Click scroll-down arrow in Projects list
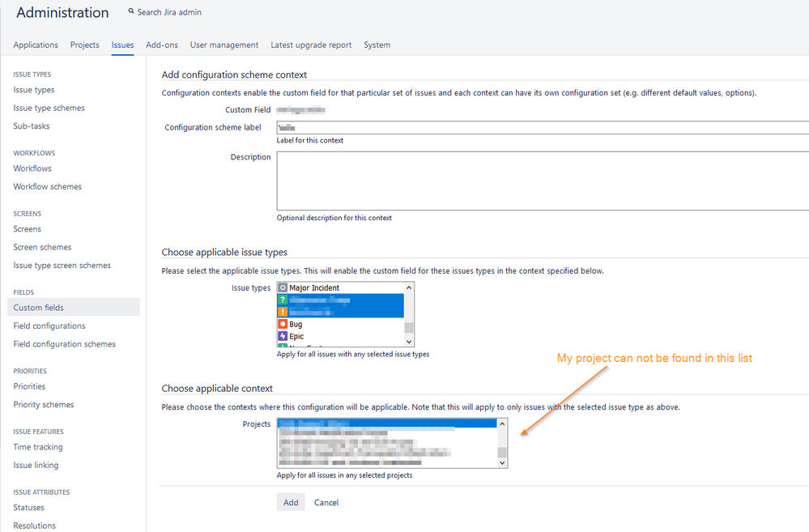This screenshot has height=532, width=809. (503, 463)
